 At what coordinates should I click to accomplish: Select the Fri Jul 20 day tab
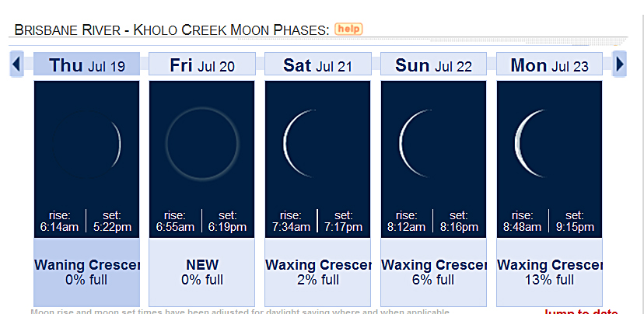click(202, 65)
